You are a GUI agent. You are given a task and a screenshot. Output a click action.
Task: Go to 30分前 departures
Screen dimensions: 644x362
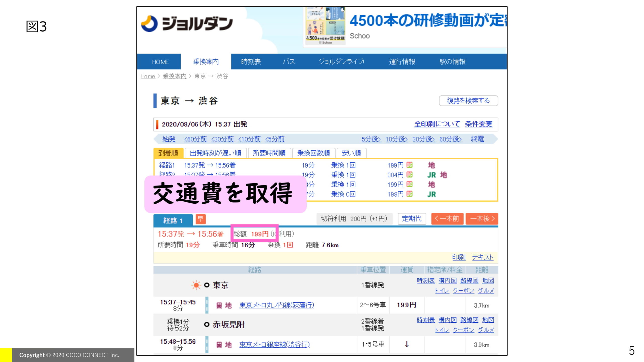pos(222,139)
